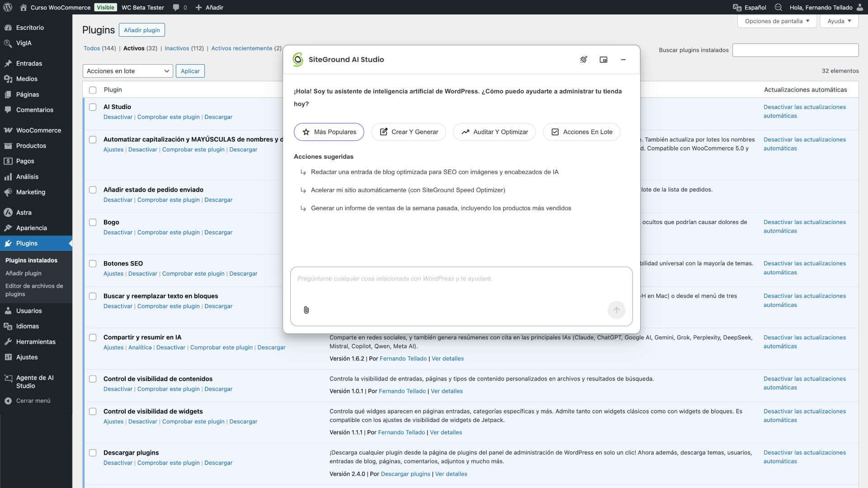Open WooCommerce from the sidebar icon
The image size is (868, 488).
[8, 130]
